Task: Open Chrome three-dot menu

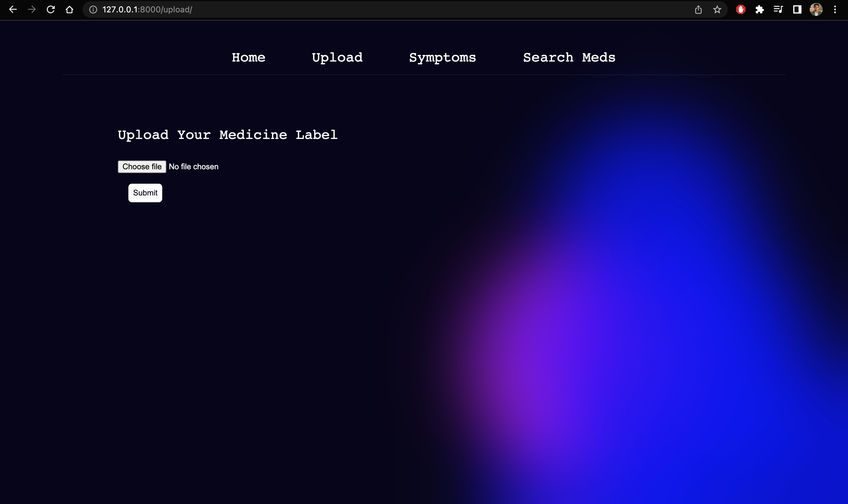Action: [x=835, y=9]
